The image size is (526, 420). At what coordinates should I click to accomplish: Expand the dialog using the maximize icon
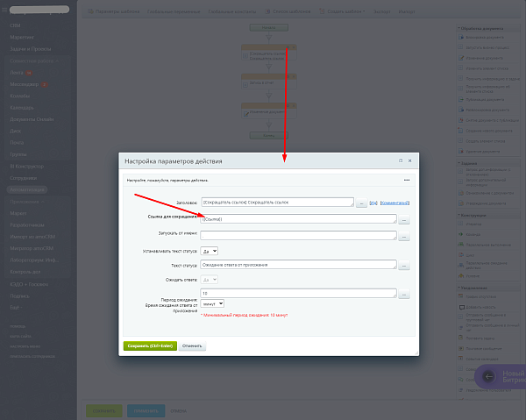click(x=401, y=160)
